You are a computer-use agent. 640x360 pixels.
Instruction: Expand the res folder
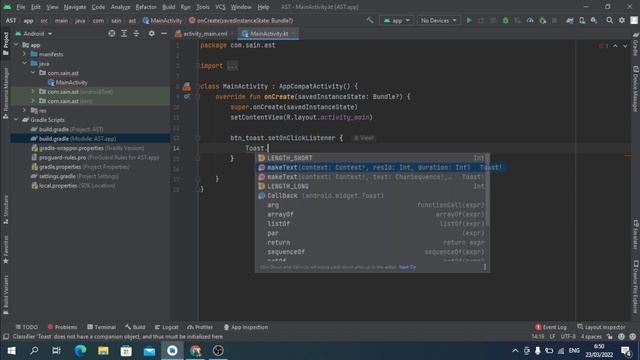pos(24,110)
